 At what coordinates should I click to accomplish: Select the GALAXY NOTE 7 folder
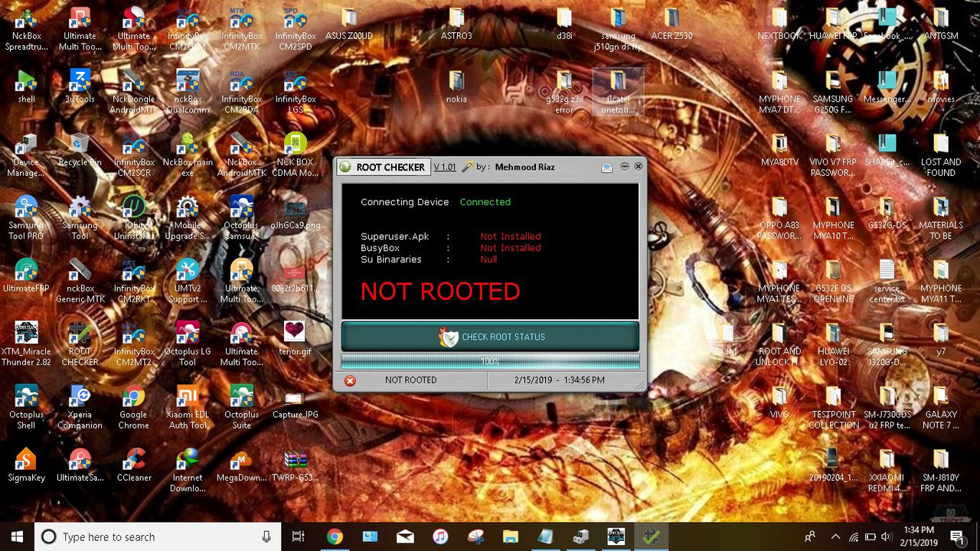(941, 408)
